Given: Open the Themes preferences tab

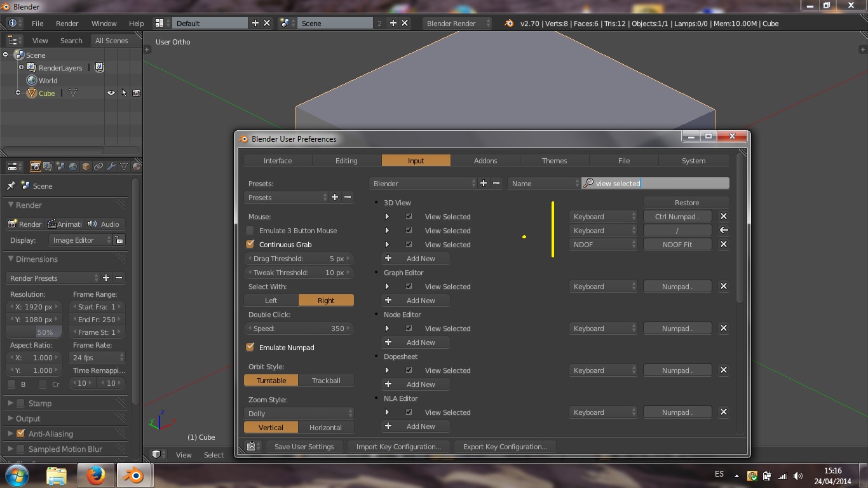Looking at the screenshot, I should (x=555, y=160).
